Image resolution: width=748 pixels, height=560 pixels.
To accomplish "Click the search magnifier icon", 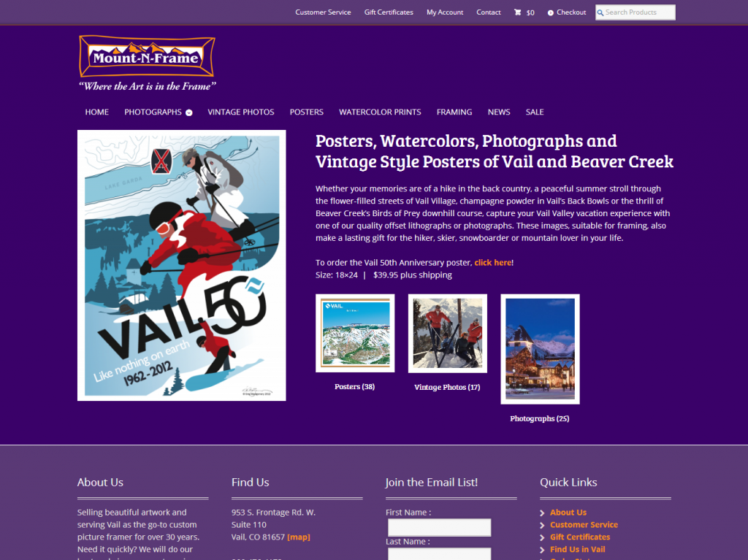I will point(600,13).
